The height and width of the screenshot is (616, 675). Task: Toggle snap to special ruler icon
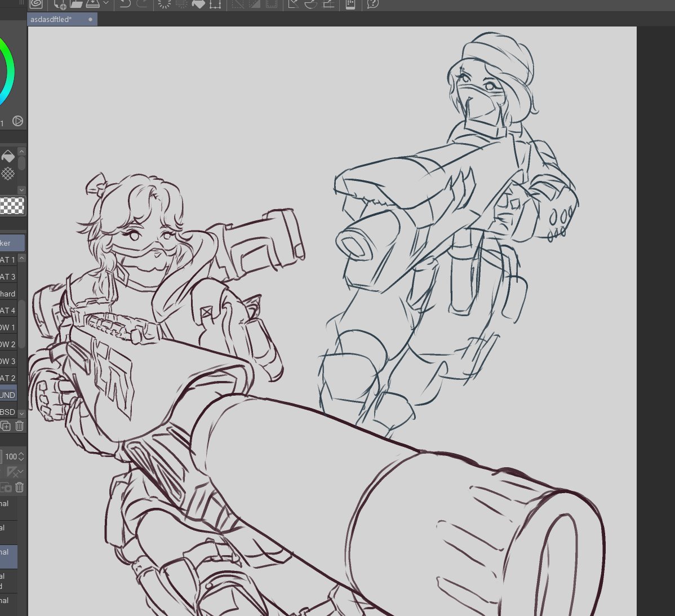311,4
